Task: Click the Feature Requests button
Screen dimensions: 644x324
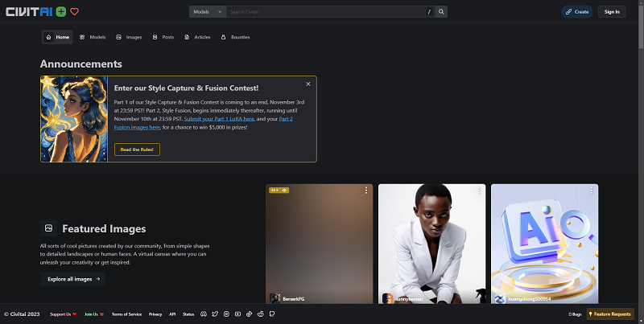Action: coord(610,314)
